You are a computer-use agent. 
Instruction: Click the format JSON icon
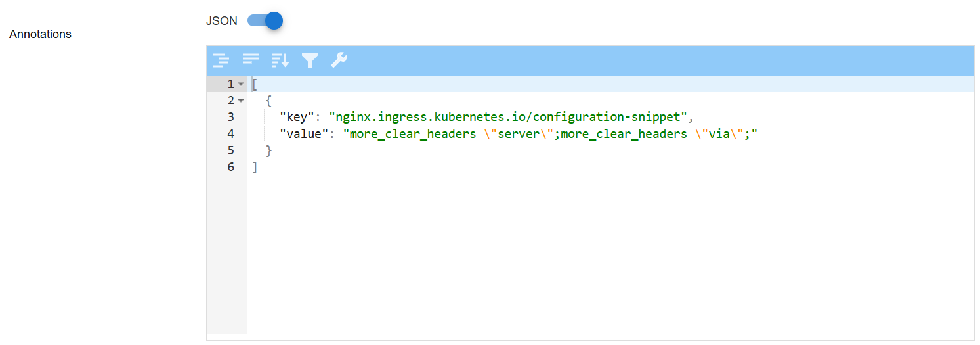coord(221,60)
